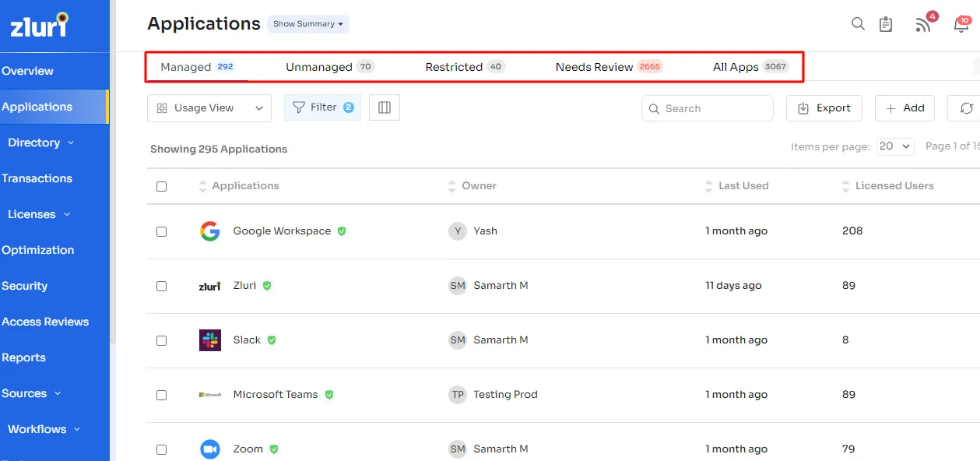Toggle the select-all applications checkbox

pos(161,187)
